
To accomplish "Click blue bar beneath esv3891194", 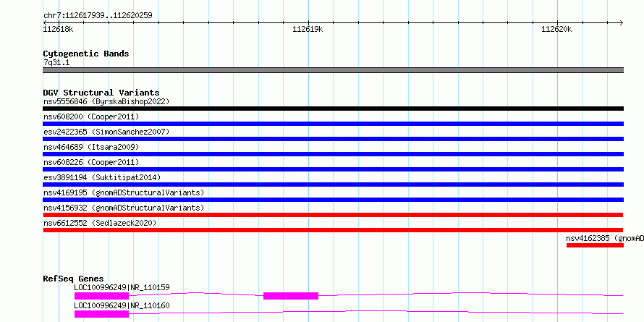I will (x=333, y=185).
